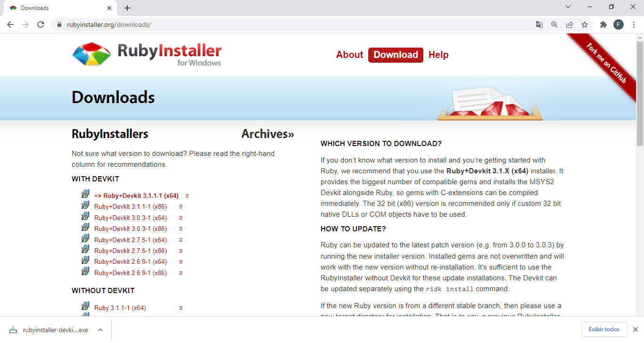Click installer icon beside Ruby 3.1.1-1 (x64)

(x=85, y=306)
